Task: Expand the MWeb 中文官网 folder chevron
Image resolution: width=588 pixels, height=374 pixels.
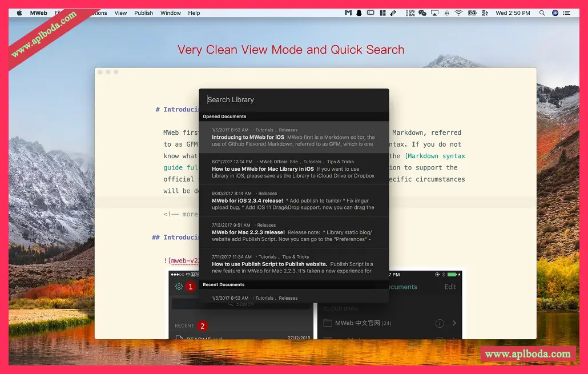Action: [x=454, y=323]
